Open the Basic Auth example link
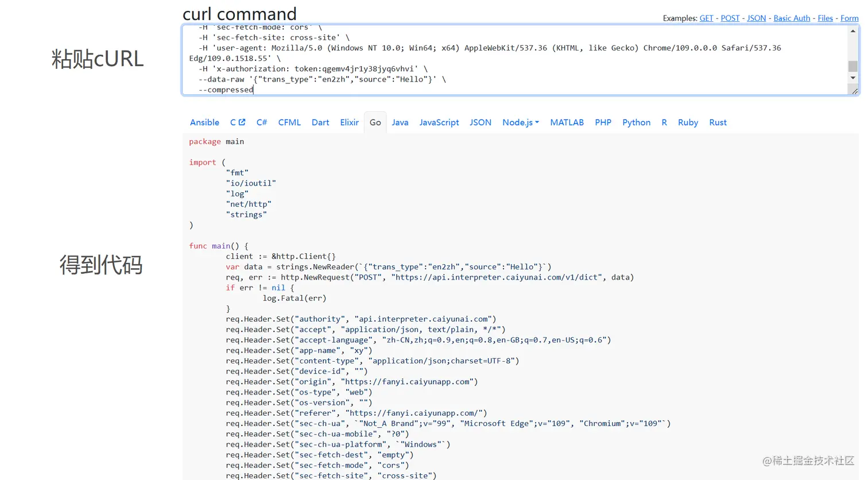This screenshot has width=868, height=480. pos(792,18)
